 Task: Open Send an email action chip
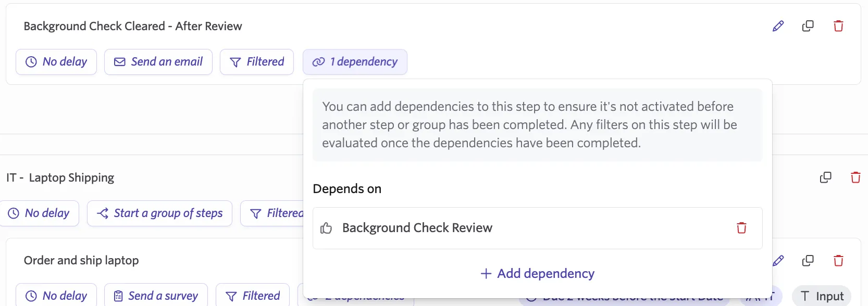tap(158, 62)
